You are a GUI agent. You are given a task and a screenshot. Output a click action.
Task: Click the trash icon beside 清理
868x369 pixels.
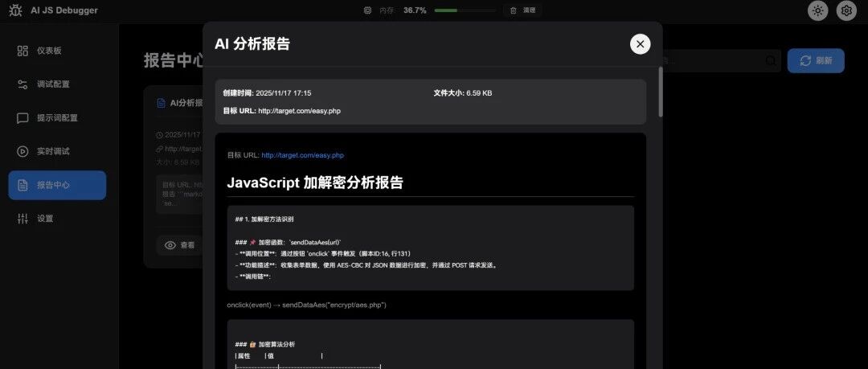click(x=513, y=10)
